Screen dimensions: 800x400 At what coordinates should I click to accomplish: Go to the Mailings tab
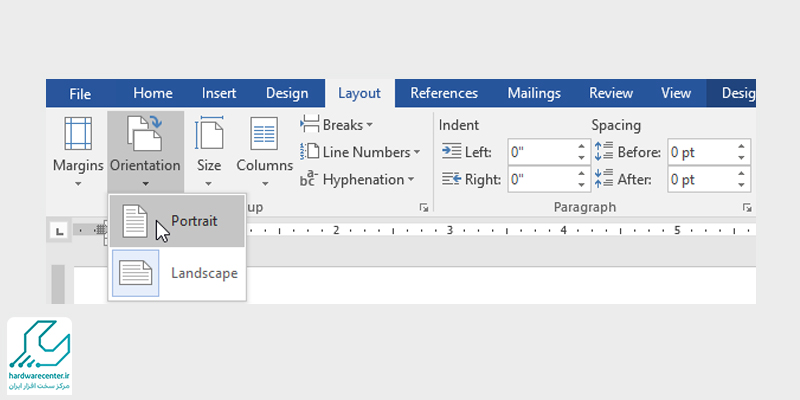tap(533, 93)
